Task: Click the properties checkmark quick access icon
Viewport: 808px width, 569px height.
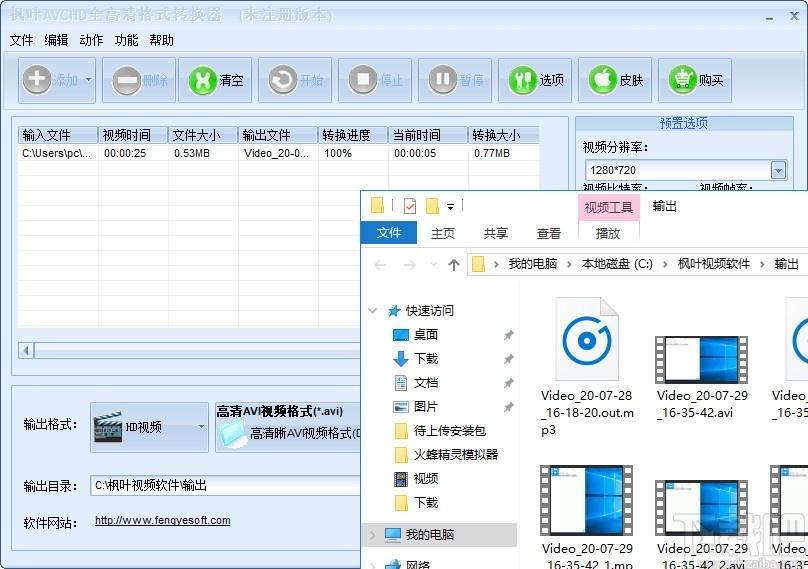Action: pyautogui.click(x=410, y=206)
